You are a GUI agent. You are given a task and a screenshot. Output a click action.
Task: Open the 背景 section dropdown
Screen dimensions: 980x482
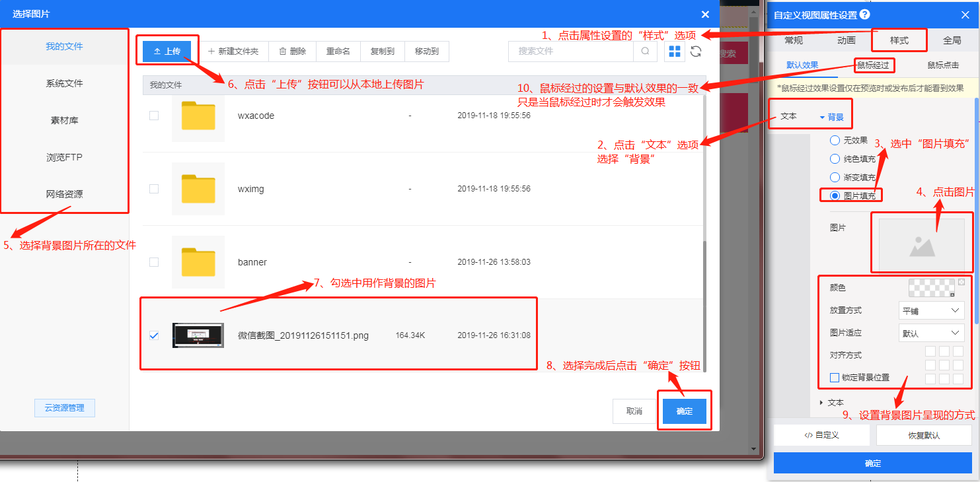tap(831, 117)
